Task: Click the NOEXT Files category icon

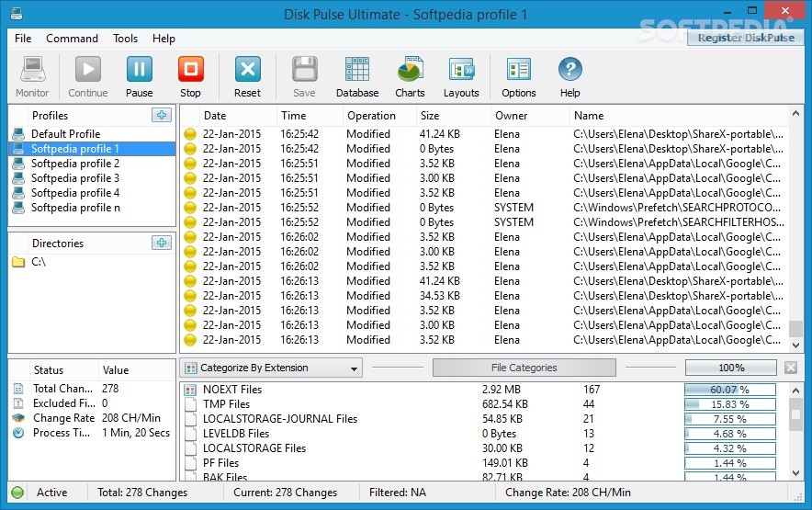Action: tap(190, 390)
